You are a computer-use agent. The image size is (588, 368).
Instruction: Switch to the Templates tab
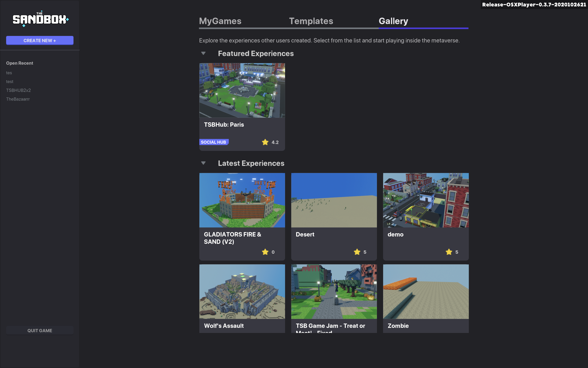[311, 21]
